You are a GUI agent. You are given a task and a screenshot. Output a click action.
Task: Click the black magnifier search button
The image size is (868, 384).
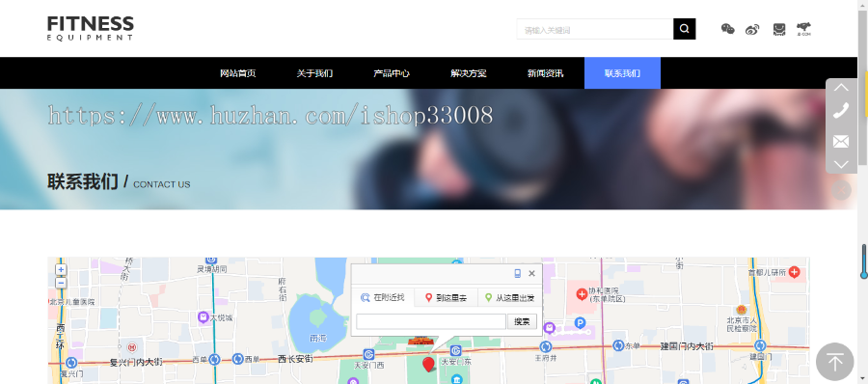point(684,29)
